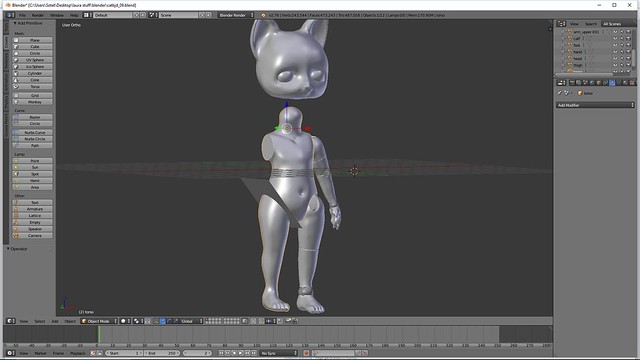Click the translate manipulator arrow icon
Screen dimensions: 640x360
(162, 321)
